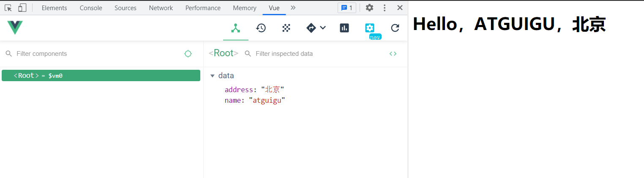Click the Filter components search field
Screen dimensions: 644x178
point(93,54)
